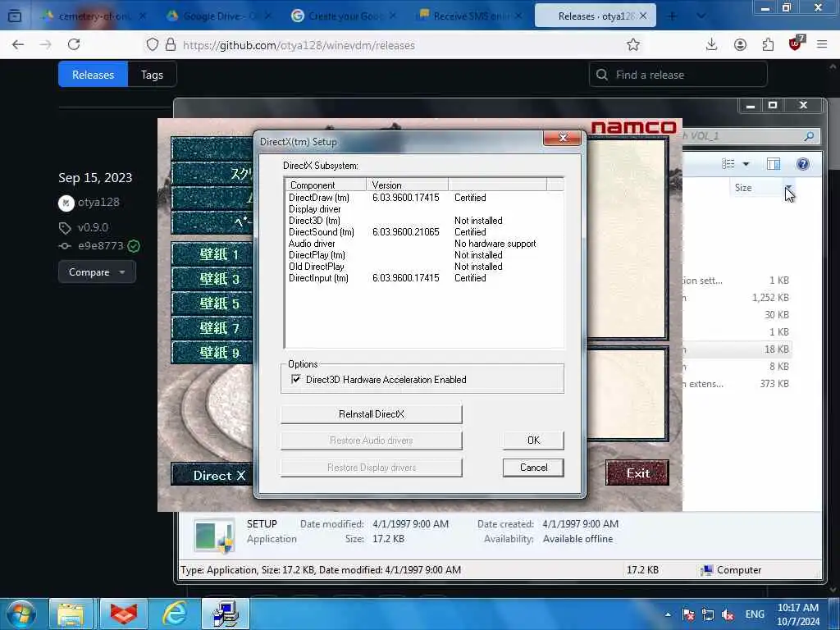Click OK in DirectX Setup

[533, 441]
